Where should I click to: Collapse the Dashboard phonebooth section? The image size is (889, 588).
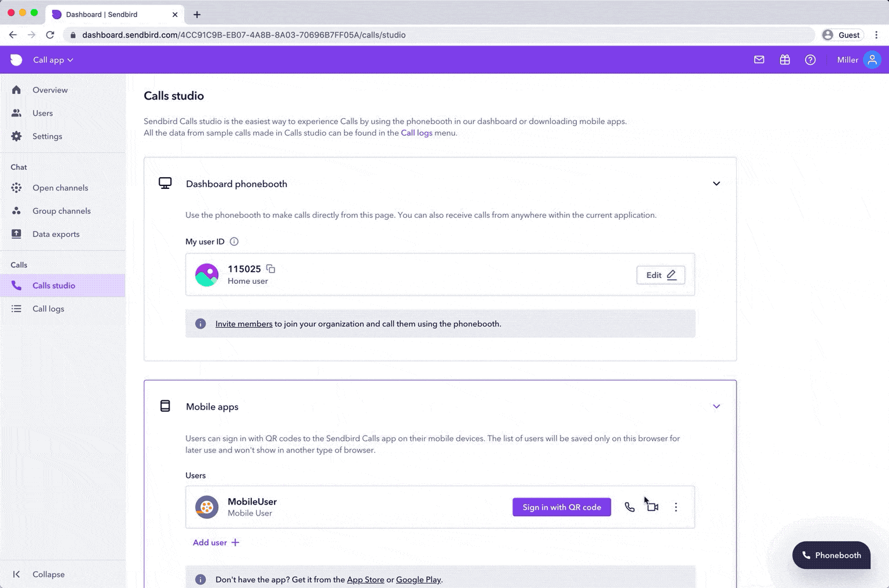click(716, 184)
